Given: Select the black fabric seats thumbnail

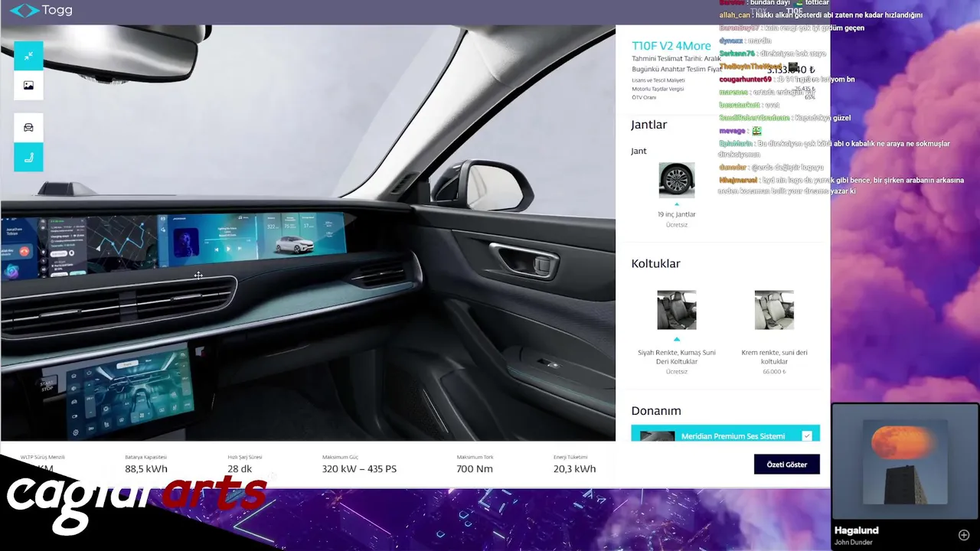Looking at the screenshot, I should coord(677,310).
